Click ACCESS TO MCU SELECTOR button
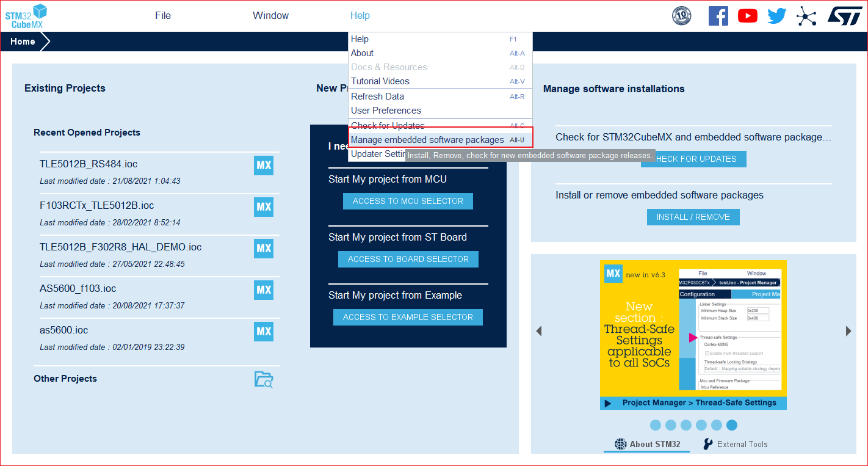The image size is (868, 466). point(408,201)
